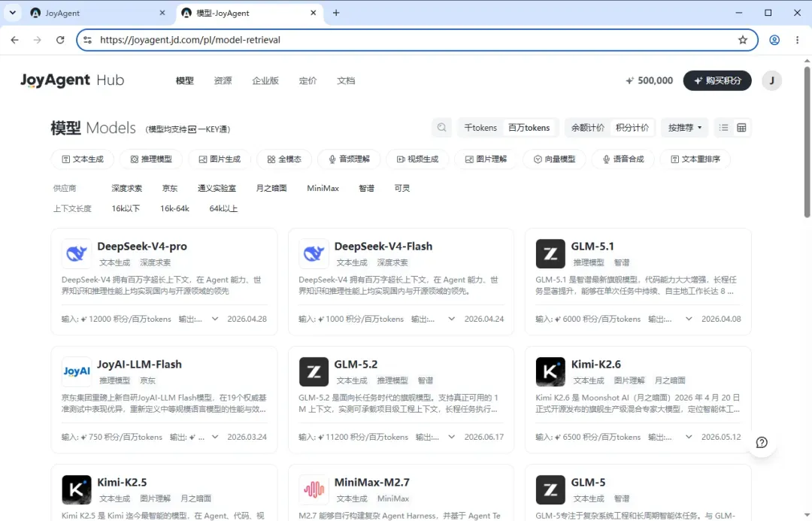The image size is (812, 521).
Task: Open Chrome three-dot menu
Action: pyautogui.click(x=797, y=40)
